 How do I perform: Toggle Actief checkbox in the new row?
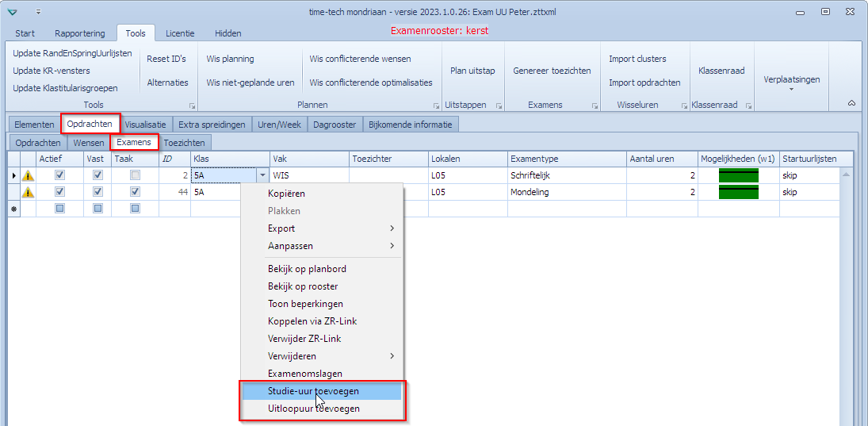59,209
